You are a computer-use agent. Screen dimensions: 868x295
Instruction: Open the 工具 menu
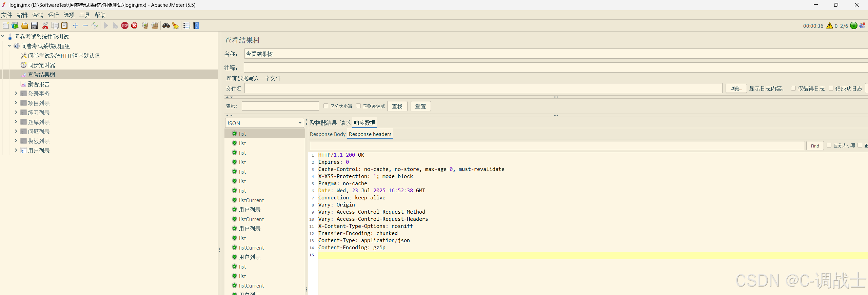(x=84, y=15)
